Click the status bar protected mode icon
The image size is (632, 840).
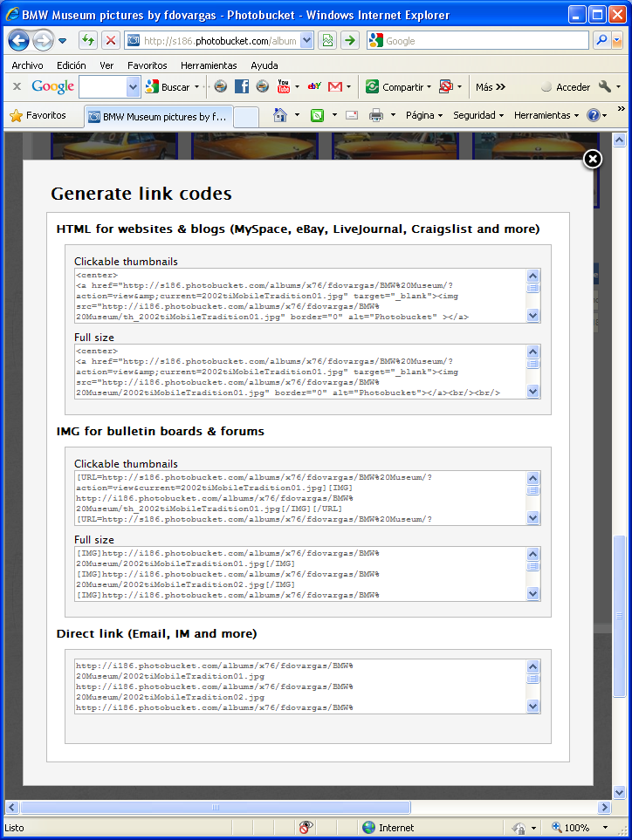(519, 828)
